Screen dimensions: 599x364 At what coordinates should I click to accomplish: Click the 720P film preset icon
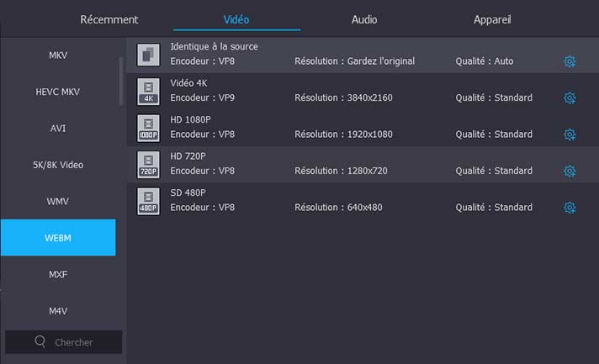[x=148, y=164]
